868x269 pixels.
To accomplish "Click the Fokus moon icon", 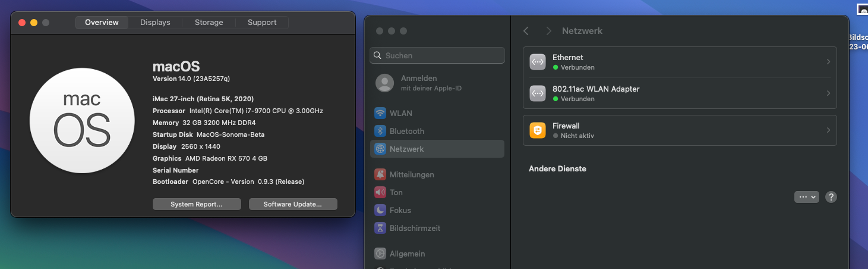I will [x=380, y=210].
